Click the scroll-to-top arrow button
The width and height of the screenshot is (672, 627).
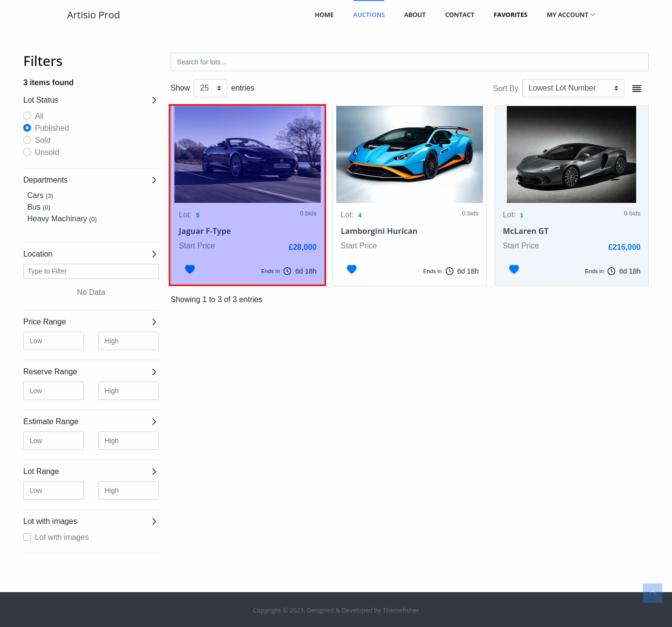pos(653,593)
